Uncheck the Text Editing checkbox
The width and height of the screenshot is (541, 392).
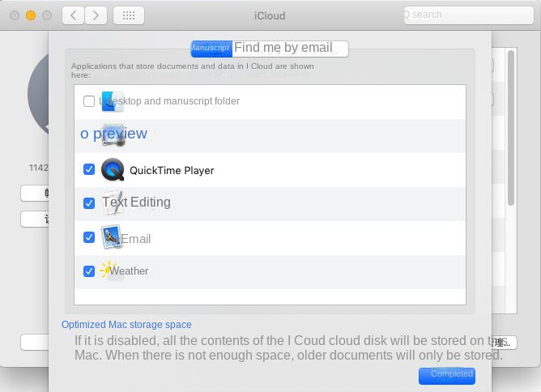tap(89, 203)
